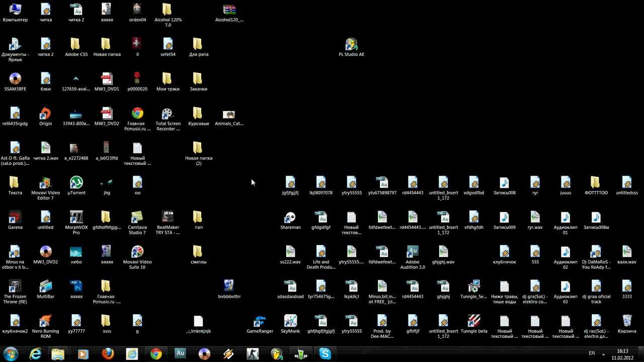Open the bvbbbvttrr desktop icon
The height and width of the screenshot is (362, 644).
229,290
